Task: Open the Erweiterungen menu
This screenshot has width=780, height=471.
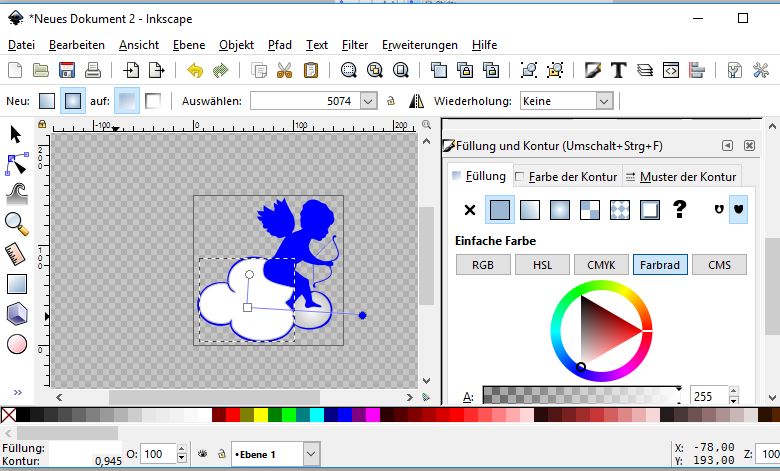Action: pyautogui.click(x=419, y=45)
